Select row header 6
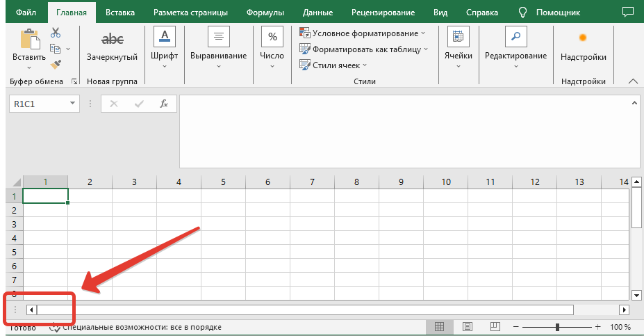 15,266
